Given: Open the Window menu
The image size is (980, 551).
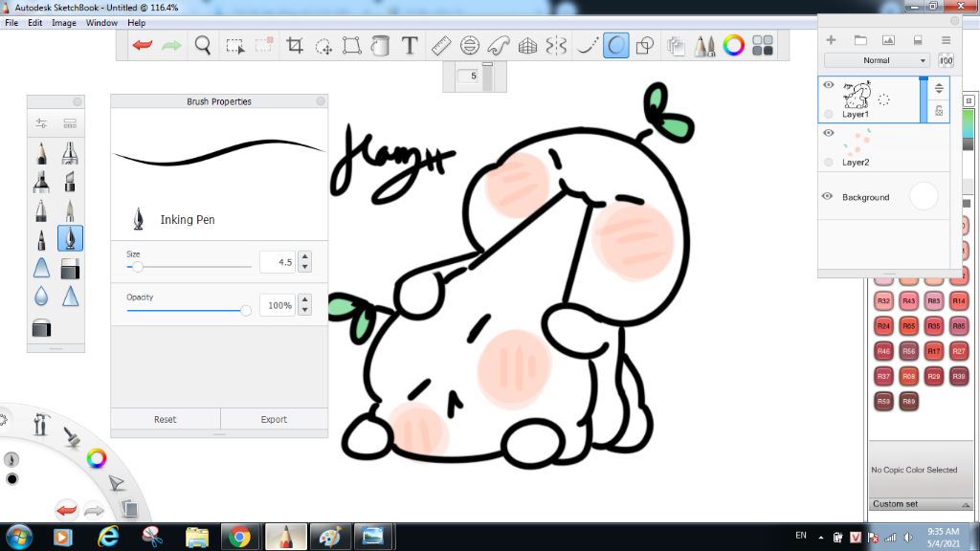Looking at the screenshot, I should (x=101, y=23).
